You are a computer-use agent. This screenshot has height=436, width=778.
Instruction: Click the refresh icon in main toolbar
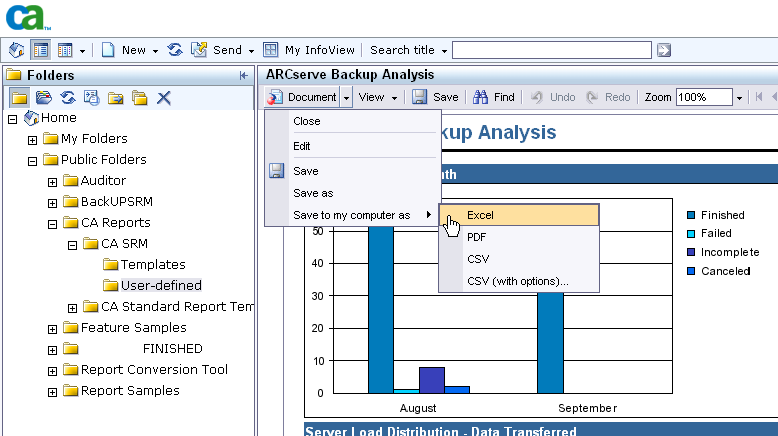coord(175,49)
